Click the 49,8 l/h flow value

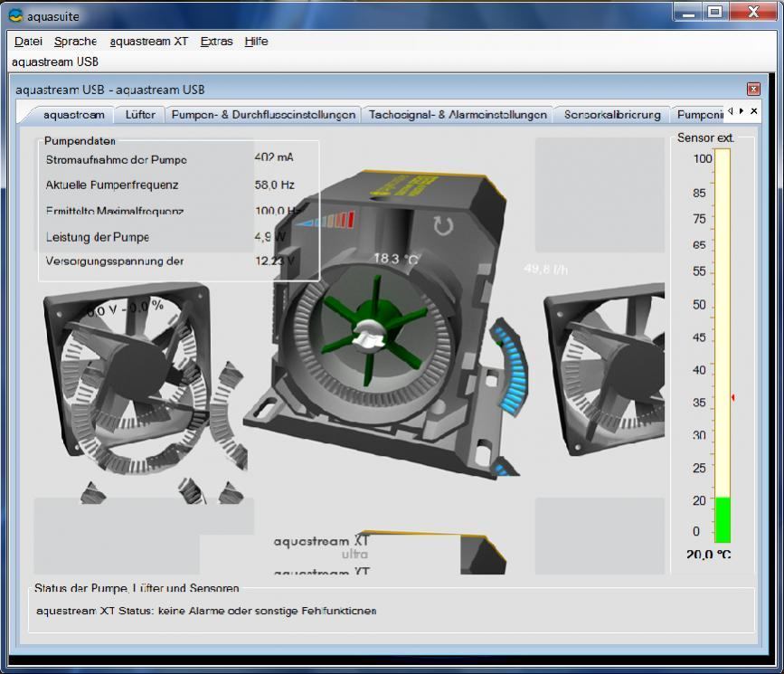point(546,270)
